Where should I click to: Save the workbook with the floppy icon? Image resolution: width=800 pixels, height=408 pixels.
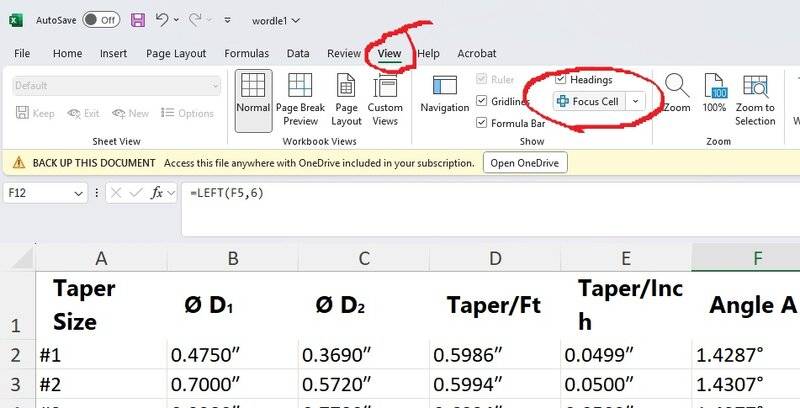pos(138,20)
